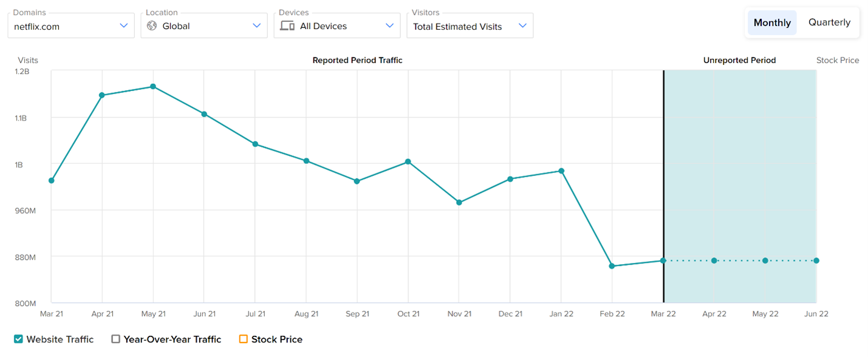Switch to the Monthly view tab
The width and height of the screenshot is (868, 357).
pyautogui.click(x=772, y=22)
